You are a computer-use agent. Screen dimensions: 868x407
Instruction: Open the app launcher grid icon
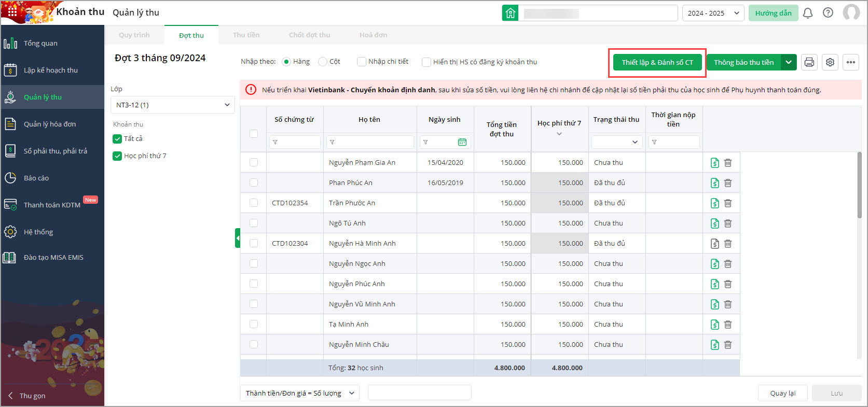pos(12,12)
